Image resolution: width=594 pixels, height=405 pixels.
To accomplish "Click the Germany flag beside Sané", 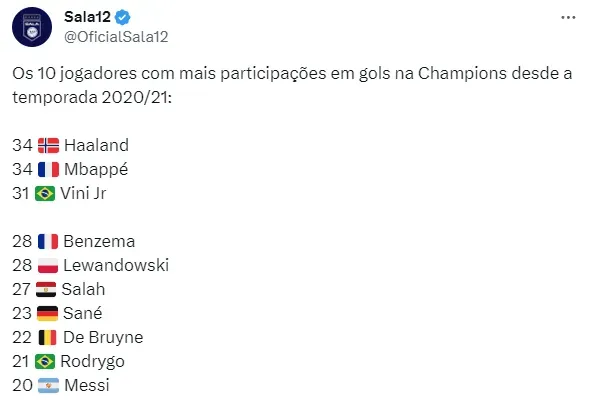I will 48,314.
